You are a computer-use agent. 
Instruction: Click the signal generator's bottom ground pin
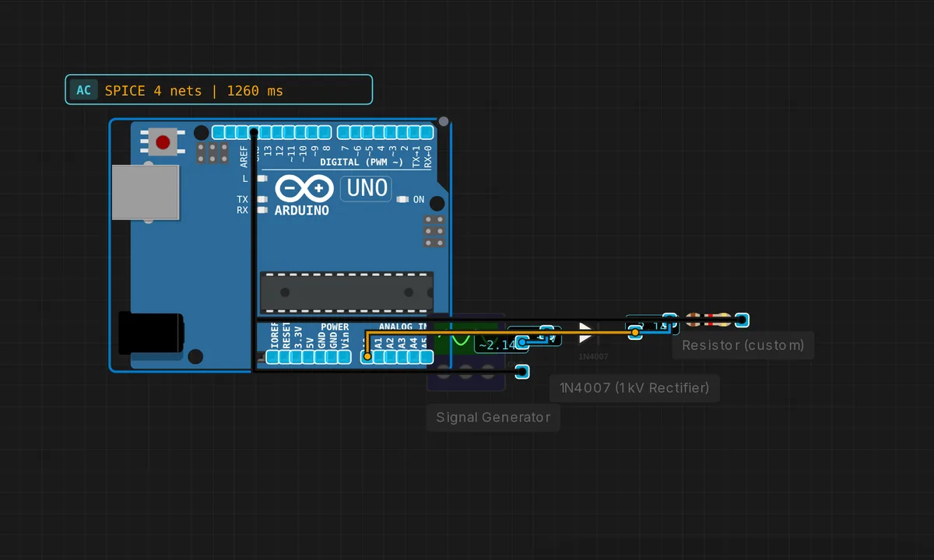pyautogui.click(x=522, y=371)
